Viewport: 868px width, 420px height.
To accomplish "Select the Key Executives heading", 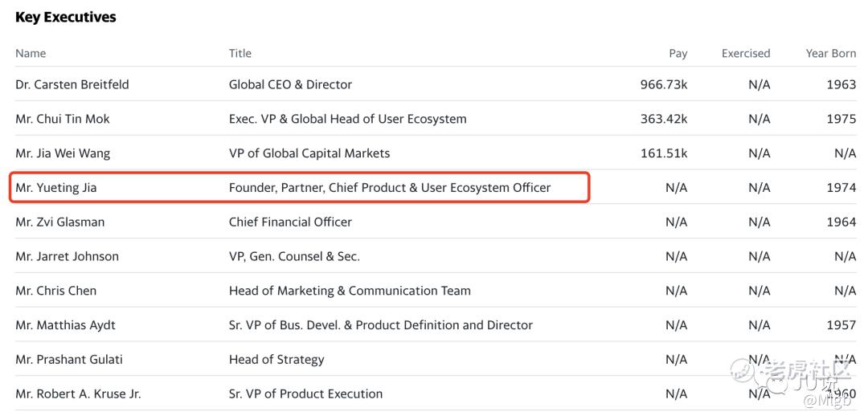I will click(65, 17).
